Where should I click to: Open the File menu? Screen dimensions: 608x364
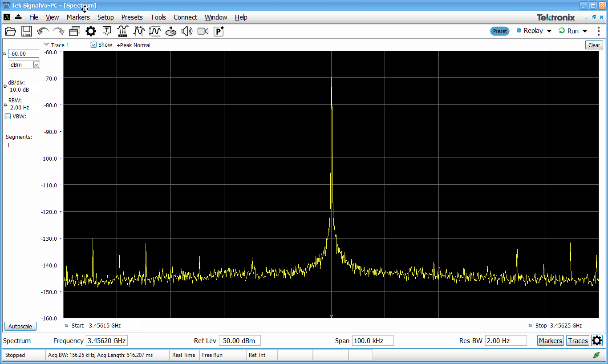point(34,17)
